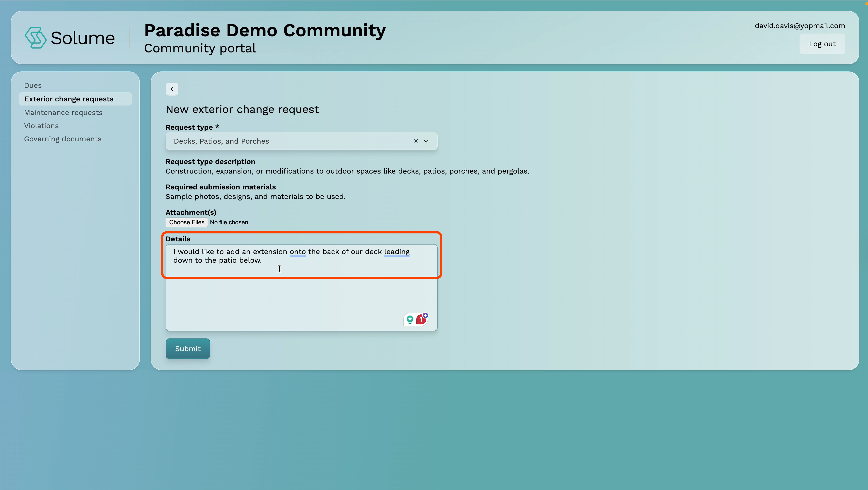The height and width of the screenshot is (490, 868).
Task: Click the Log out button
Action: (x=822, y=44)
